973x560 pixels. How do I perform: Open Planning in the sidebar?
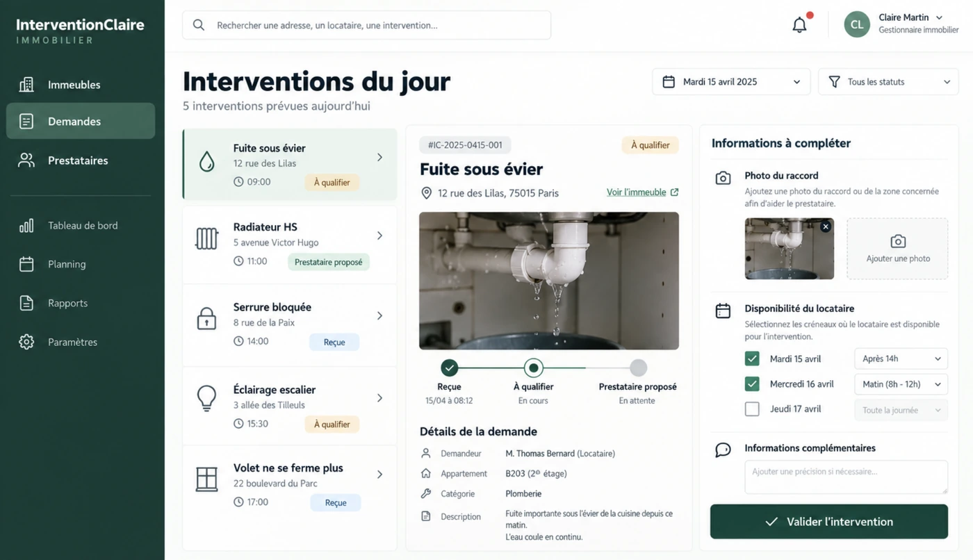[x=81, y=264]
